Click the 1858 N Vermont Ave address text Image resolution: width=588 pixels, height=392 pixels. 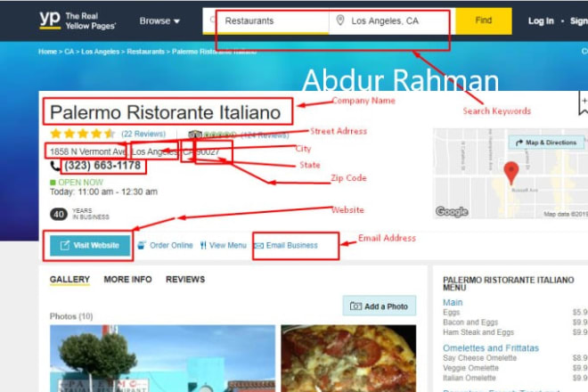pyautogui.click(x=87, y=152)
